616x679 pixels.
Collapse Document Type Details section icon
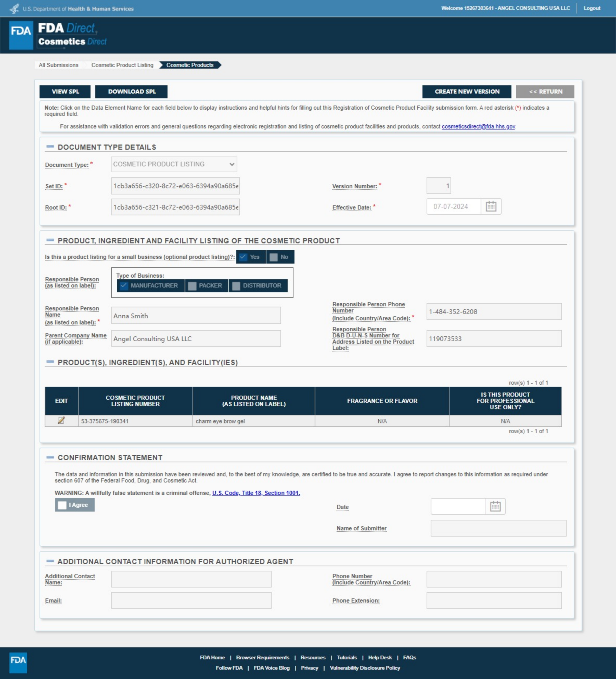pos(50,147)
